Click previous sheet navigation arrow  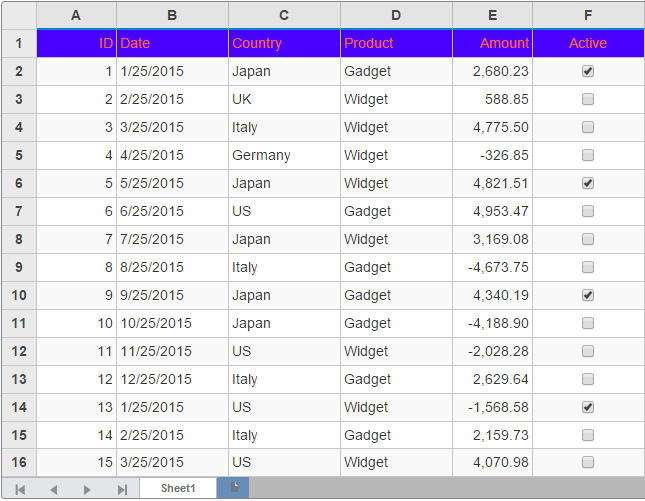point(54,489)
